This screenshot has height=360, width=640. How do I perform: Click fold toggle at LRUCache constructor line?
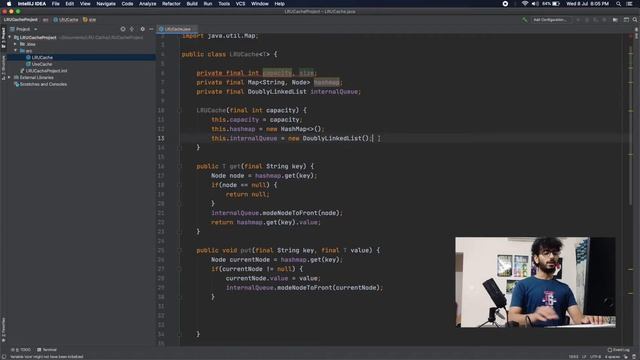pos(179,110)
